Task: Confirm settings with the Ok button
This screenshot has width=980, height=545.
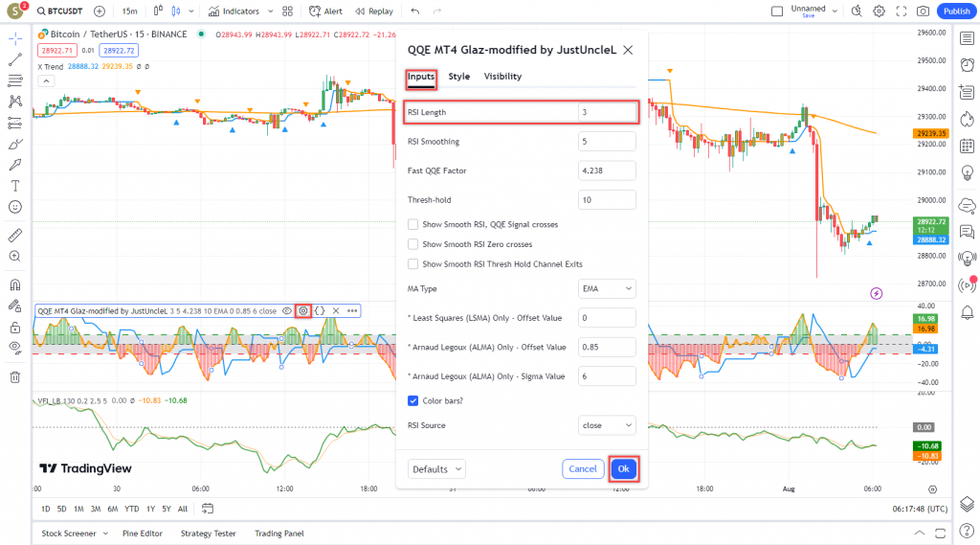Action: (x=624, y=468)
